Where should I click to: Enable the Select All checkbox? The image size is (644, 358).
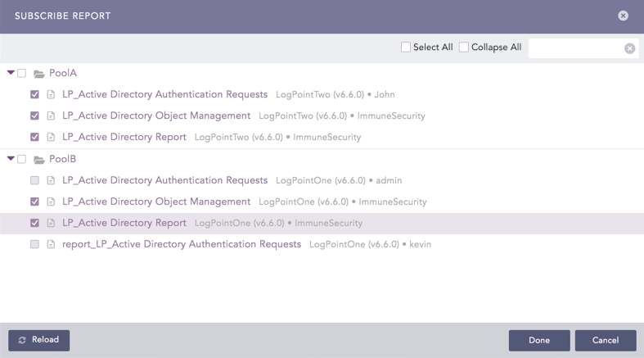(406, 48)
